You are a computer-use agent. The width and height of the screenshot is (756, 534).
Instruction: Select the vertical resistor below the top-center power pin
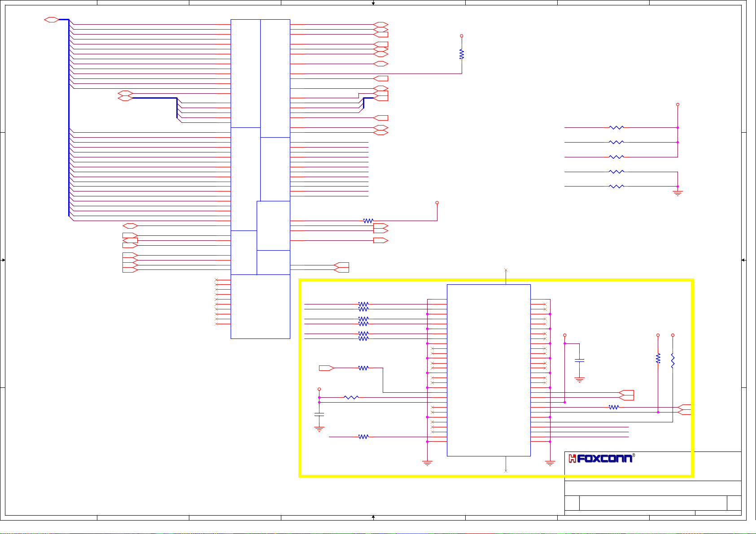click(x=462, y=54)
